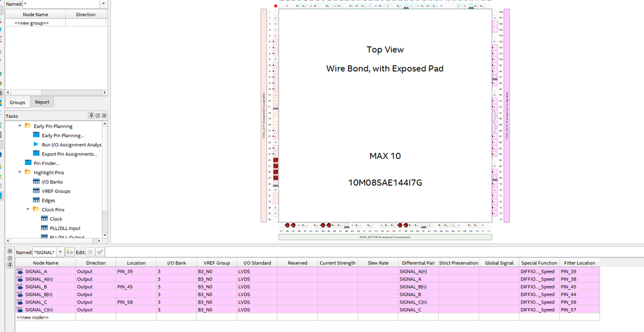Viewport: 644px width, 332px height.
Task: Close the Tasks panel
Action: [104, 116]
